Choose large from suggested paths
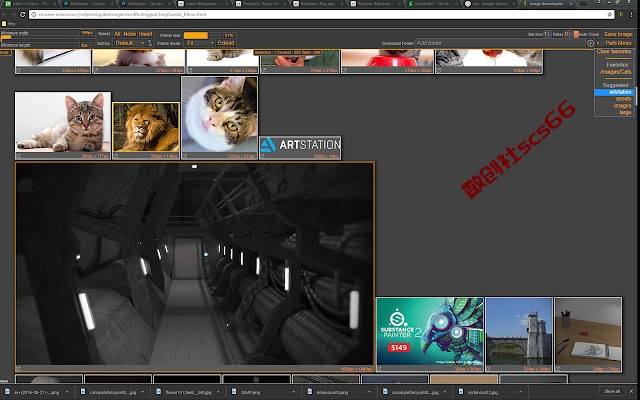Image resolution: width=640 pixels, height=400 pixels. [625, 112]
